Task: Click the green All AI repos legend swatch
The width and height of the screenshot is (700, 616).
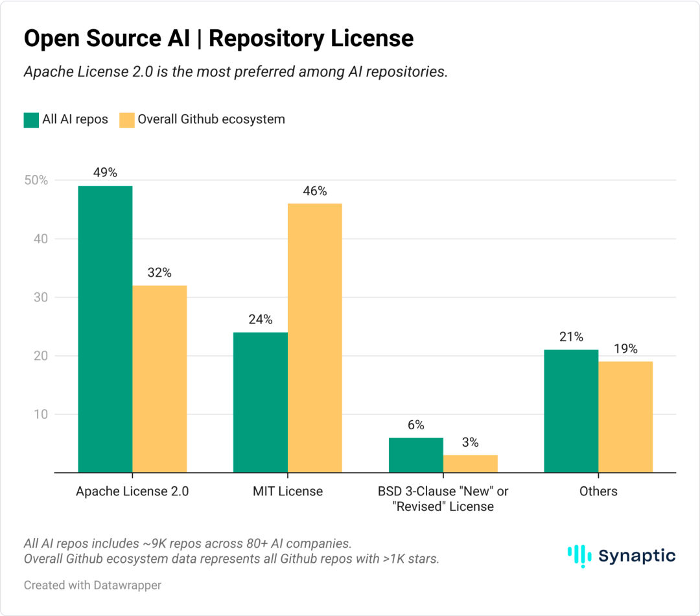Action: 31,120
